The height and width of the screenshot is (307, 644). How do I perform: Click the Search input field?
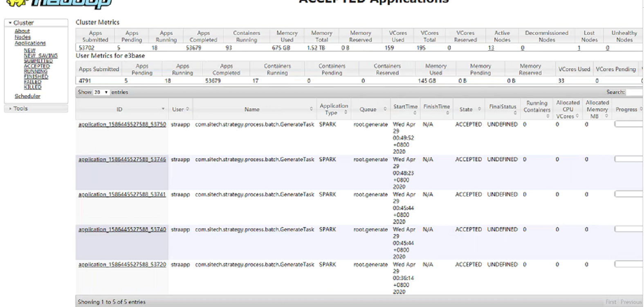coord(635,92)
